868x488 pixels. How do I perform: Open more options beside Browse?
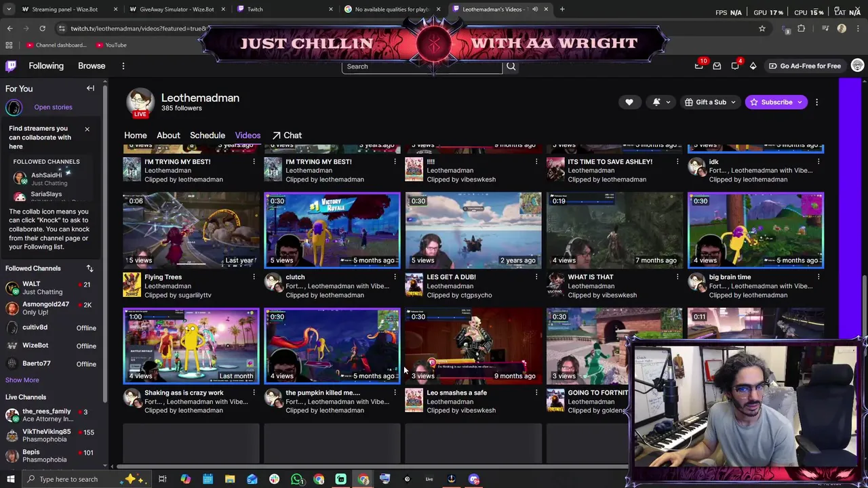pos(123,66)
